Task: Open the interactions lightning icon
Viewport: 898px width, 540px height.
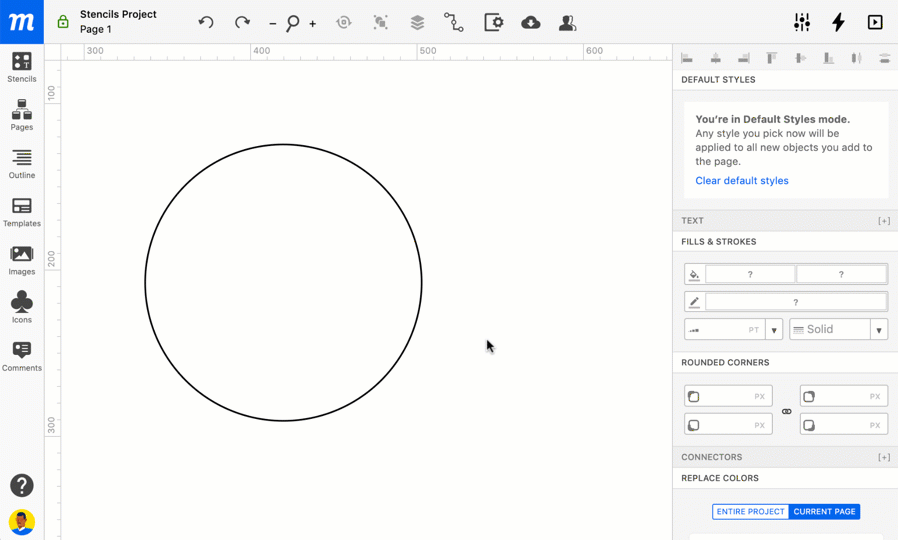Action: click(x=838, y=22)
